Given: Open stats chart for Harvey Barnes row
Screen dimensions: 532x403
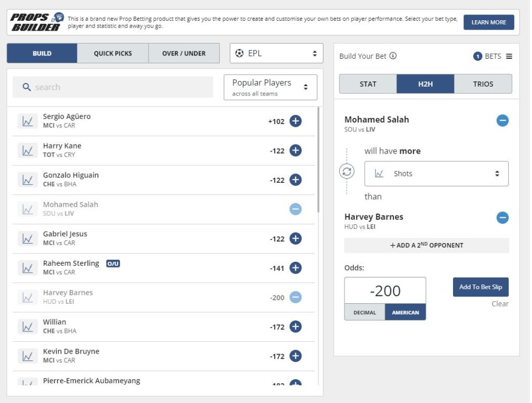Looking at the screenshot, I should pyautogui.click(x=28, y=297).
